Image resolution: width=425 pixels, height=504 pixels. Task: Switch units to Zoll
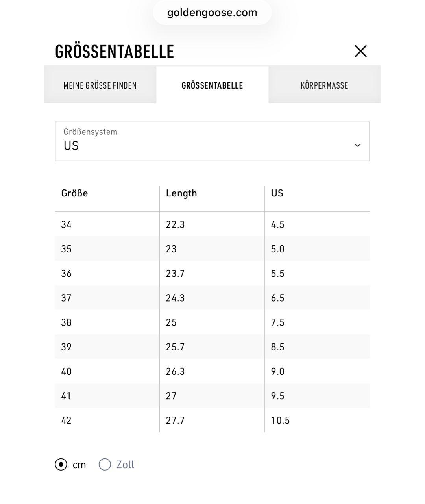[x=105, y=465]
